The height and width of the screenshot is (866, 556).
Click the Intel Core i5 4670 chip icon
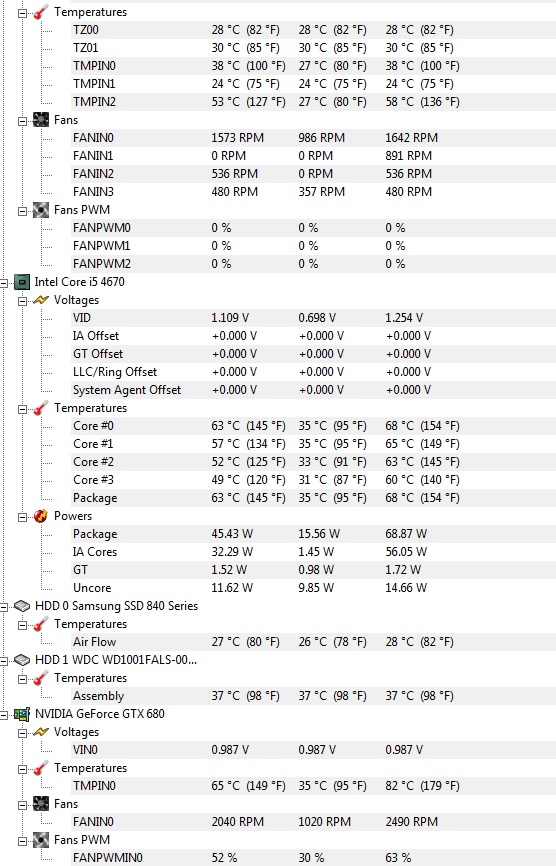click(22, 282)
